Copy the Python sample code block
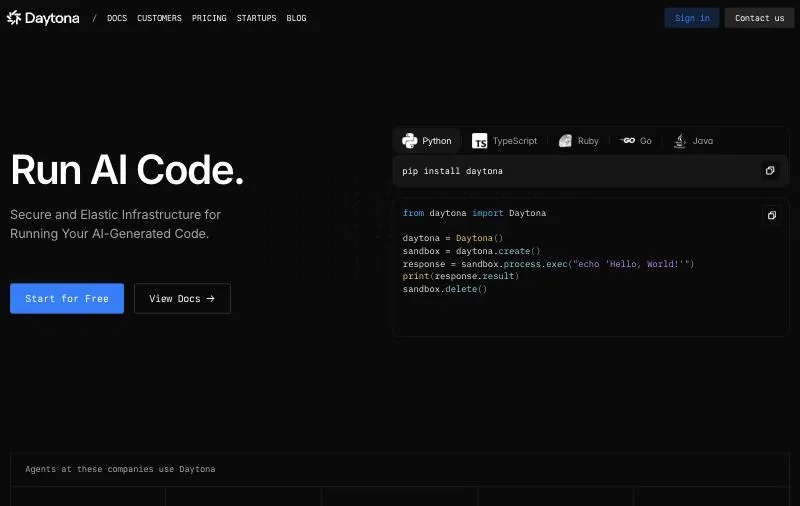800x506 pixels. tap(771, 215)
